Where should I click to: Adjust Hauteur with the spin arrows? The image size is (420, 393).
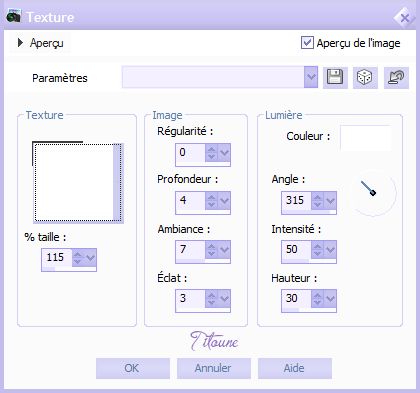(x=317, y=299)
